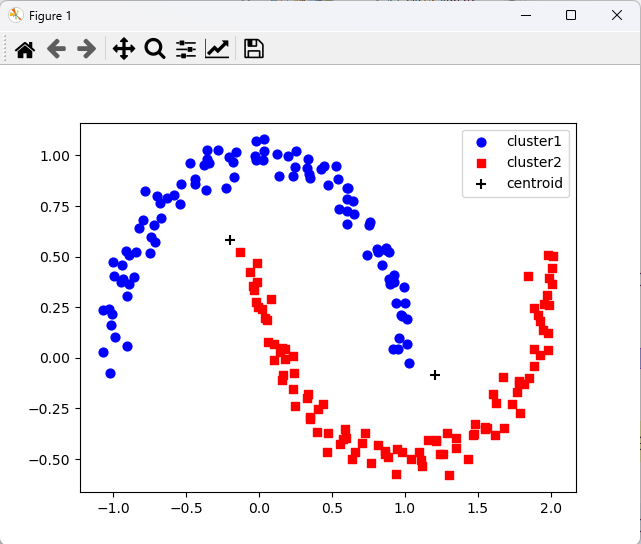Click the Figure 1 window title text
641x544 pixels.
[50, 16]
